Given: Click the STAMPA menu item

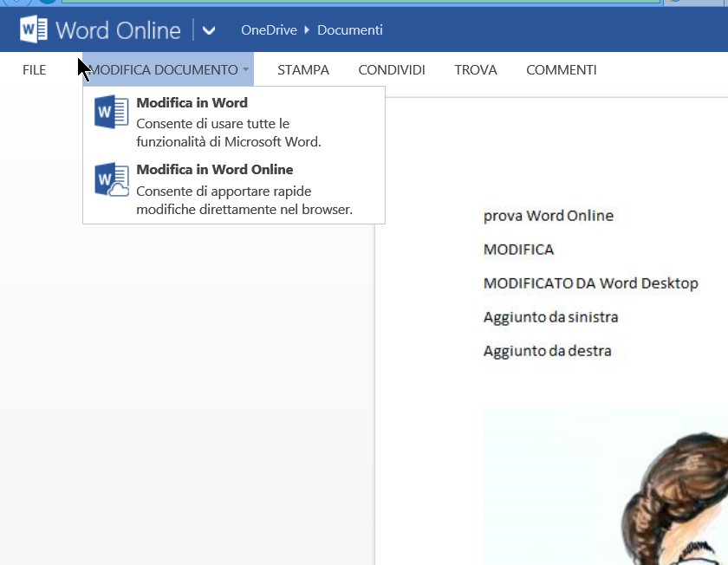Looking at the screenshot, I should coord(303,70).
